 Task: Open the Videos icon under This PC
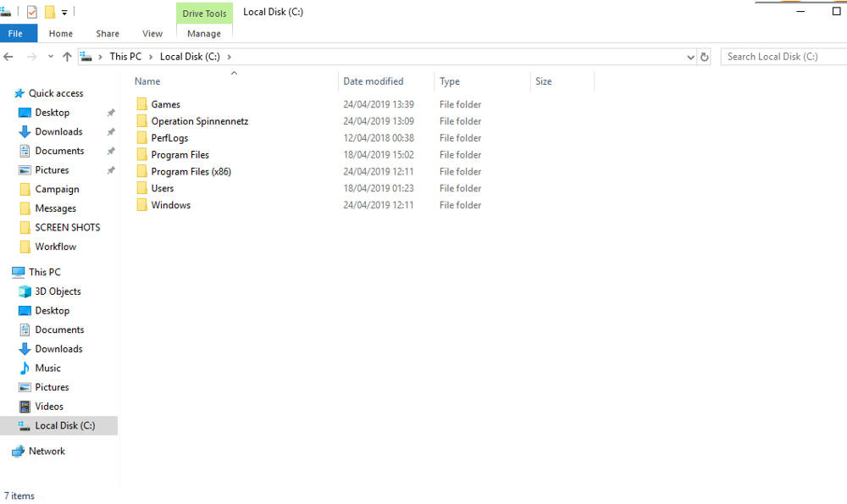point(25,407)
